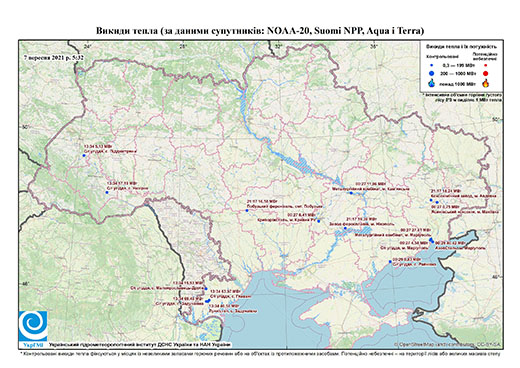Select the blue marker with the 15,53 МВт label
Image resolution: width=520 pixels, height=368 pixels.
206,289
